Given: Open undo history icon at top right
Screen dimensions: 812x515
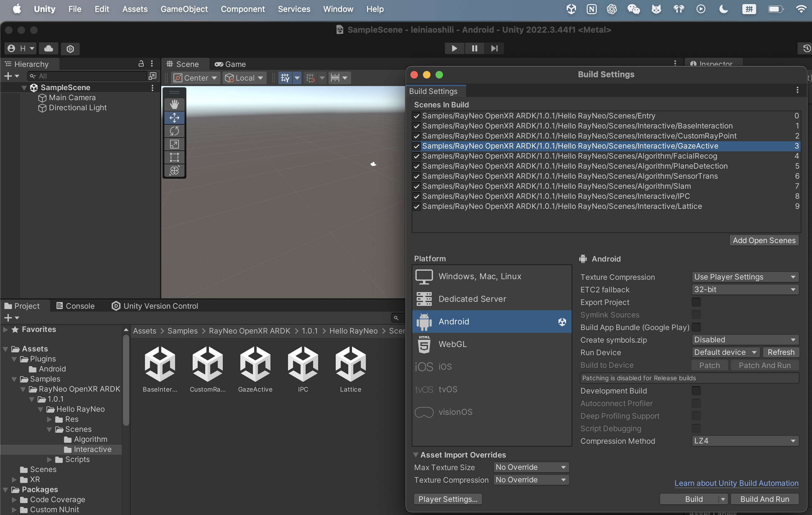Looking at the screenshot, I should pos(806,48).
